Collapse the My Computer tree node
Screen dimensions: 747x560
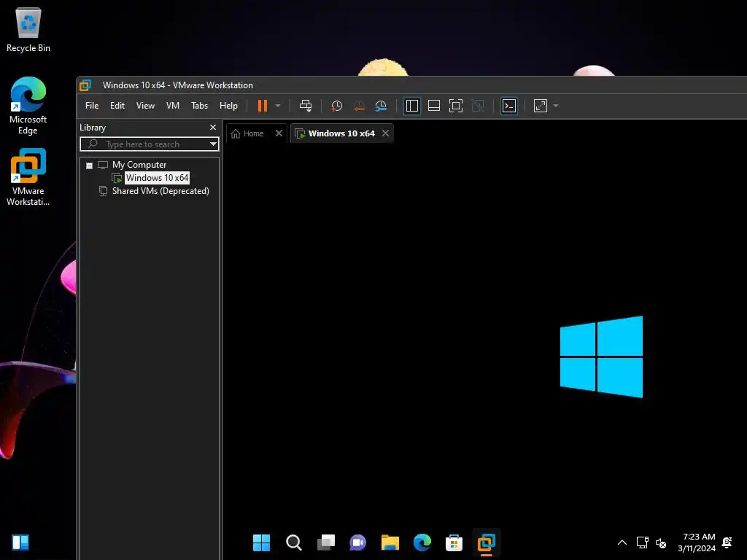[x=89, y=166]
